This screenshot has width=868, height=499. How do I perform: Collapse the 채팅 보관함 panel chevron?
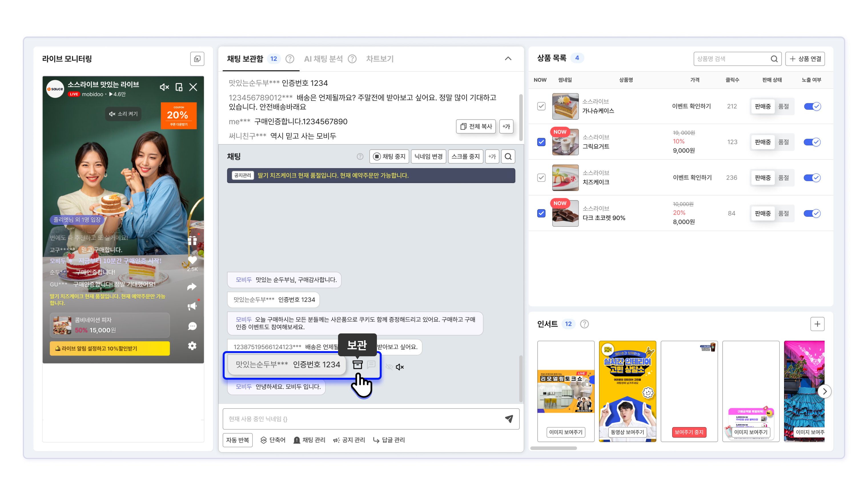tap(508, 59)
